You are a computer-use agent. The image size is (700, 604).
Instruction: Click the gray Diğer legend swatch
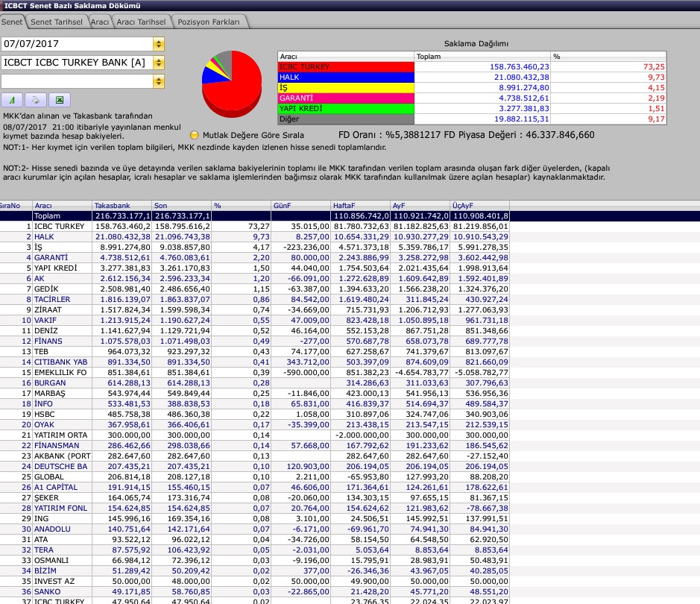(346, 119)
